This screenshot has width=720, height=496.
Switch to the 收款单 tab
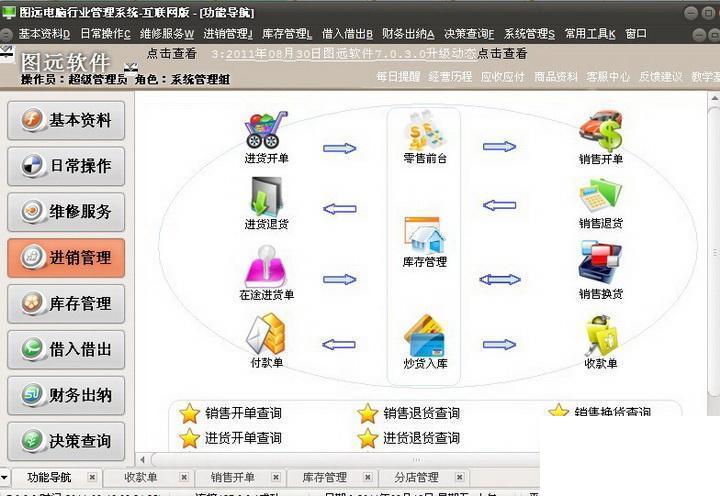(141, 477)
